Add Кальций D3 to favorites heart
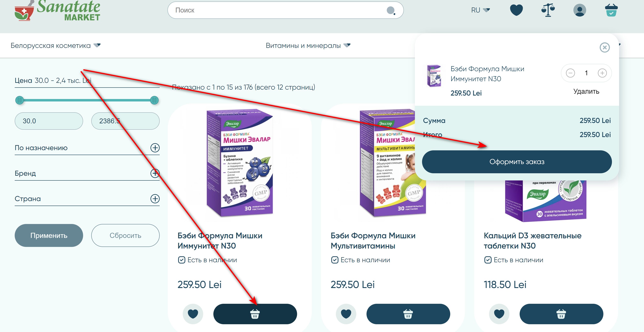 click(x=499, y=314)
